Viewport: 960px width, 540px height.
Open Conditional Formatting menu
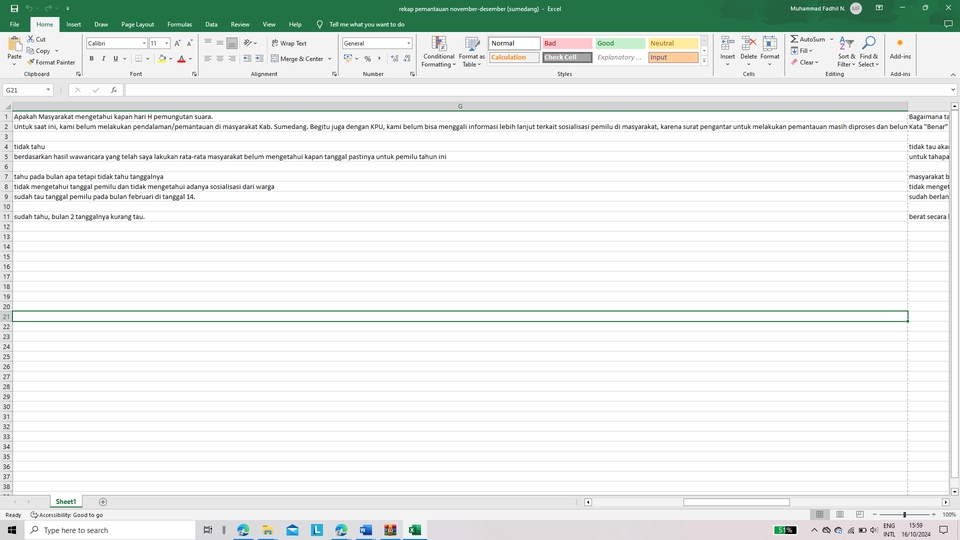(x=438, y=52)
